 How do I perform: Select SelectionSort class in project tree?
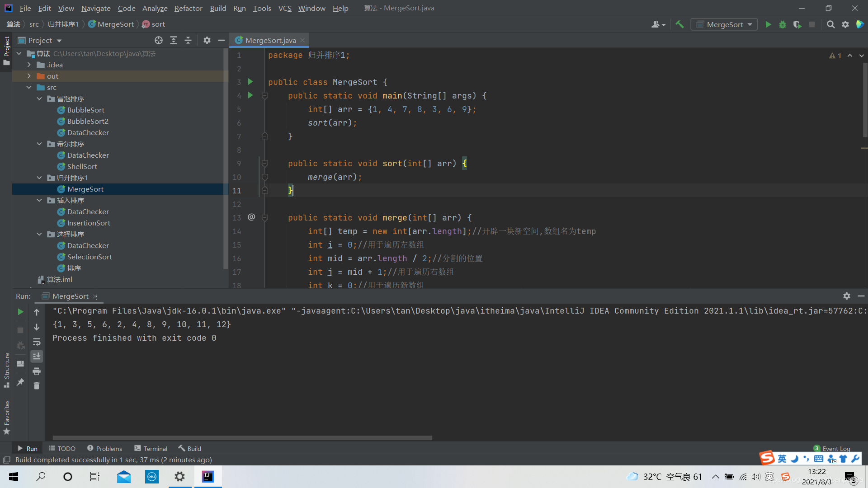click(x=90, y=257)
